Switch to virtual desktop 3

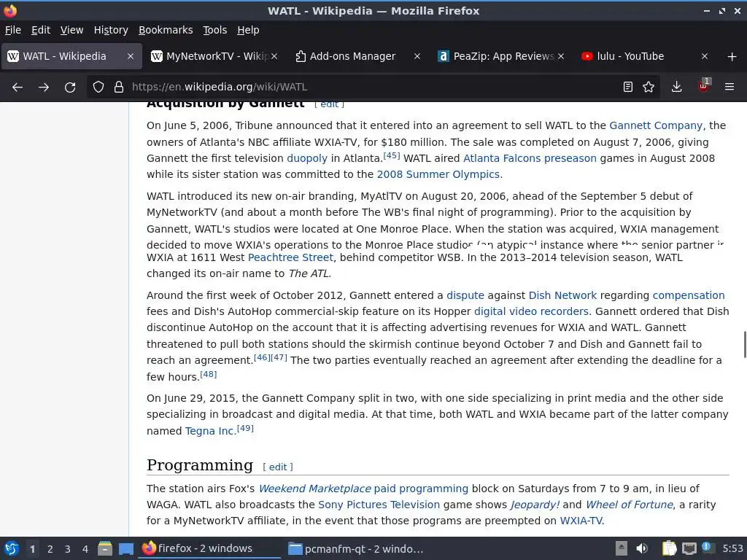pyautogui.click(x=68, y=549)
